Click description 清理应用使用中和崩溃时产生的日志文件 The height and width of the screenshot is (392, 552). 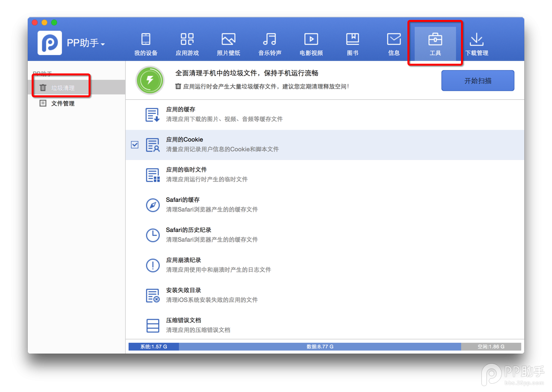[x=219, y=269]
